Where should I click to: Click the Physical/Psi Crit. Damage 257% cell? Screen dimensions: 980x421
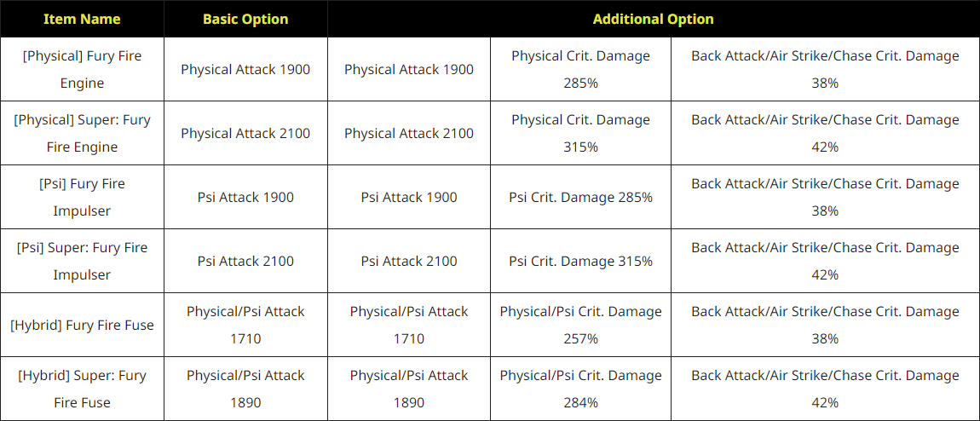580,325
